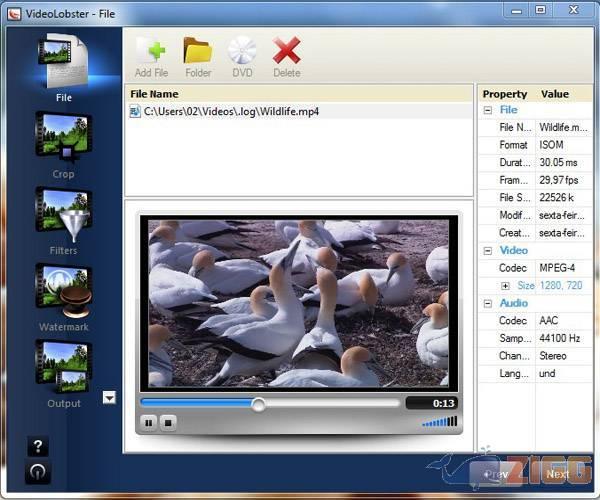Select the Wildlife.m... file name value
The image size is (600, 500).
point(563,127)
